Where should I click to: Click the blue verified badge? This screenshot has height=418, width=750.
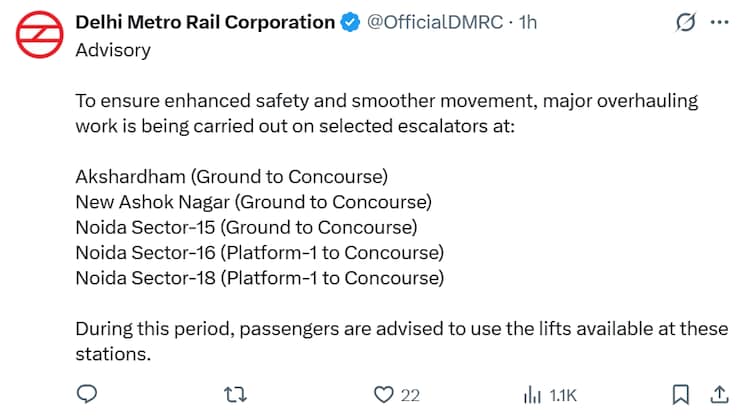pos(352,22)
